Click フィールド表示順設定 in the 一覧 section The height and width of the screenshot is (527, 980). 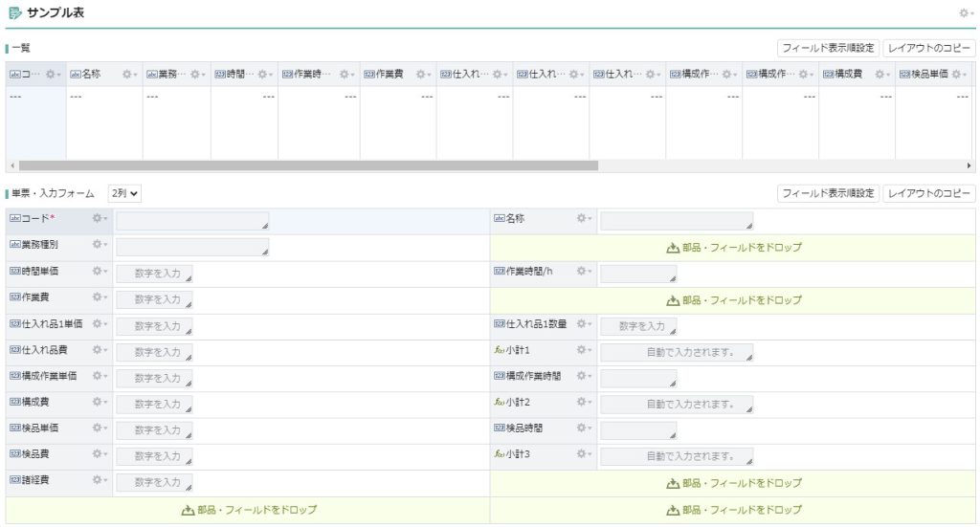(x=828, y=47)
